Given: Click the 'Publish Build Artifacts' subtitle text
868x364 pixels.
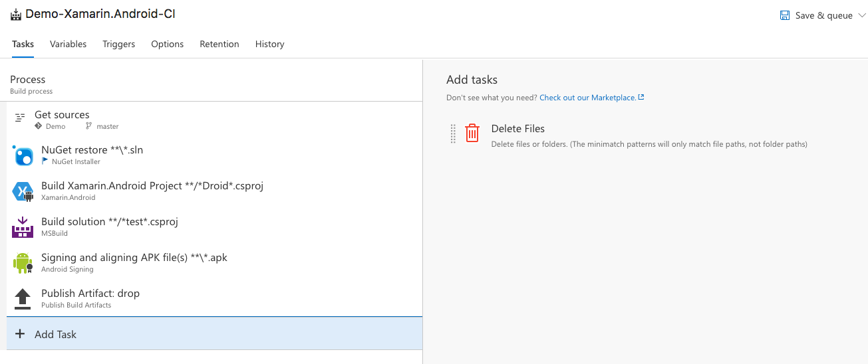Looking at the screenshot, I should (x=76, y=305).
